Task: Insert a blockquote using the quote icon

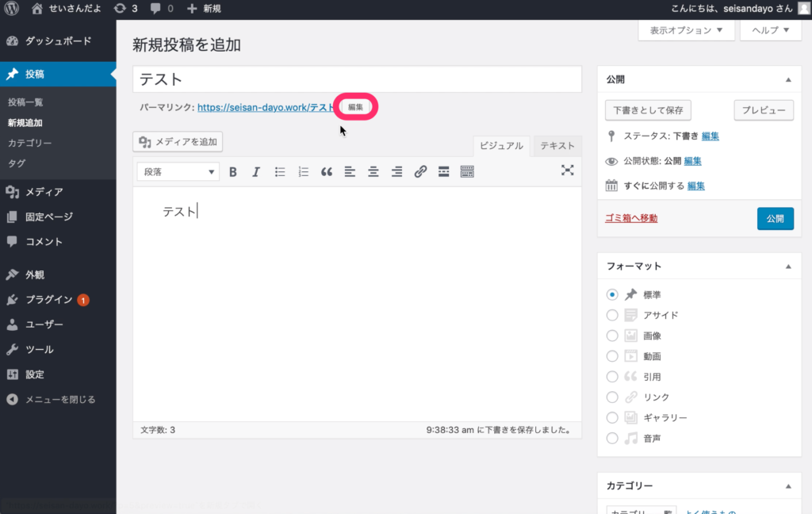Action: (x=326, y=171)
